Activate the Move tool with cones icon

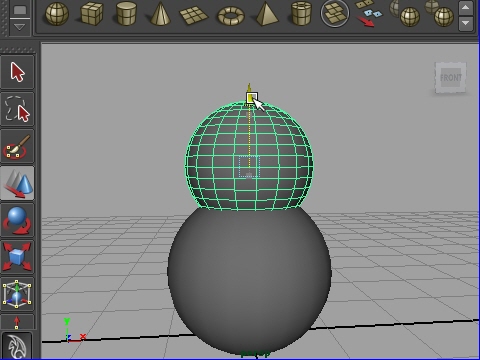[x=17, y=183]
